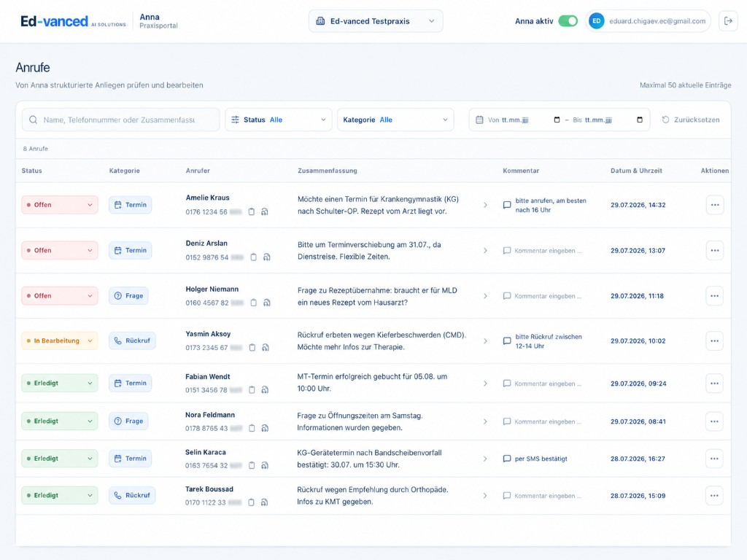Edit comment 'per SMS bestätigt'
The width and height of the screenshot is (747, 560).
pos(535,459)
